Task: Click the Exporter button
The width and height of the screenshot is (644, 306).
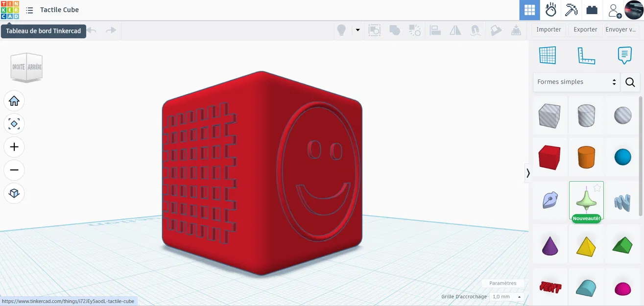Action: [585, 29]
